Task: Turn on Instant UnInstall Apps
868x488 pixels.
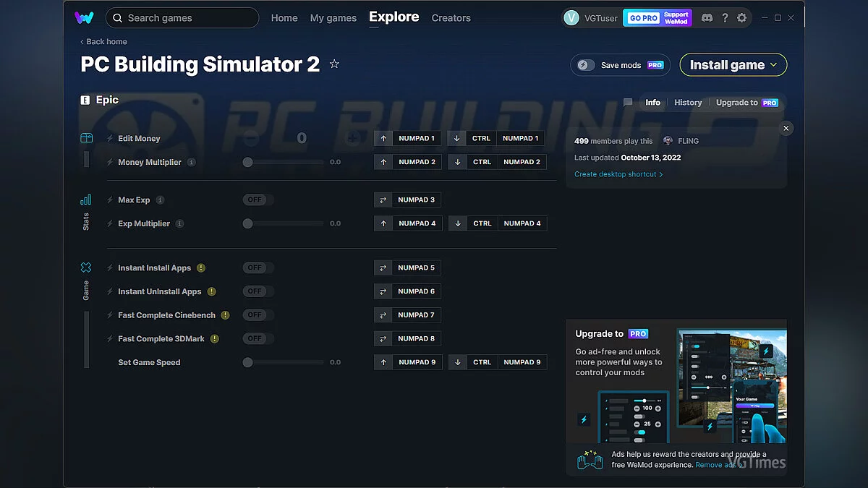Action: click(258, 291)
